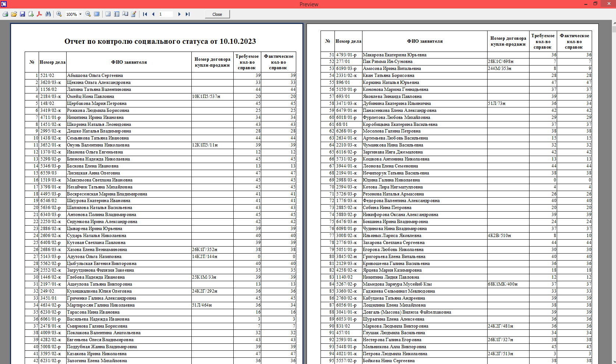
Task: Expand the 100% zoom dropdown
Action: [x=80, y=14]
